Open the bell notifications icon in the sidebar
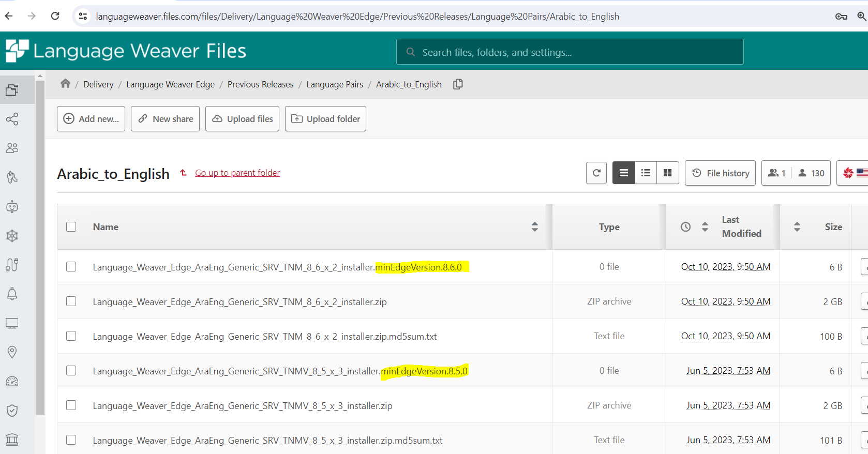 coord(12,294)
